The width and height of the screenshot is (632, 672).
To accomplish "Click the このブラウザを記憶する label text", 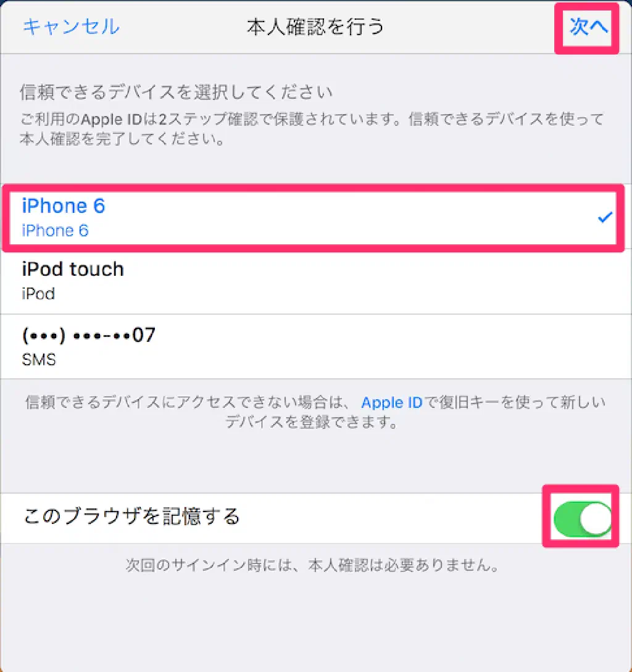I will pos(131,516).
